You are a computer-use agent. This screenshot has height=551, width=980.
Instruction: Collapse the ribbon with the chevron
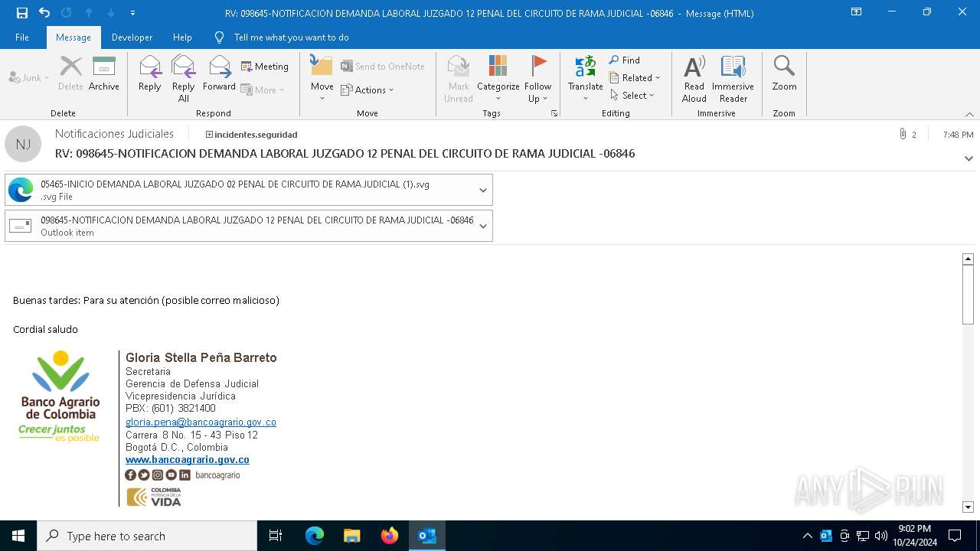969,114
